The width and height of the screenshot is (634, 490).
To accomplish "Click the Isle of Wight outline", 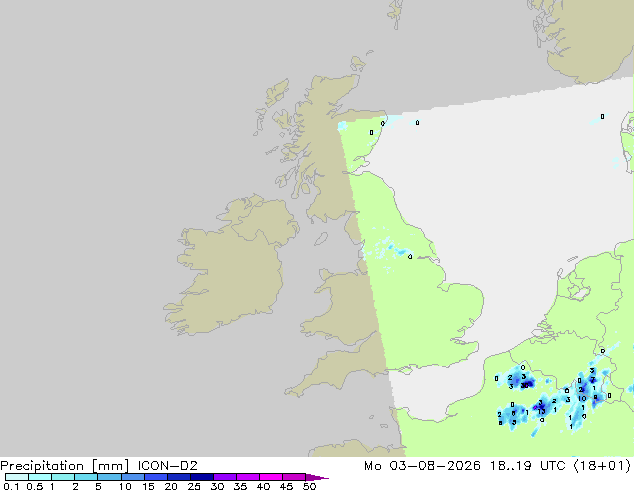I will coord(405,370).
